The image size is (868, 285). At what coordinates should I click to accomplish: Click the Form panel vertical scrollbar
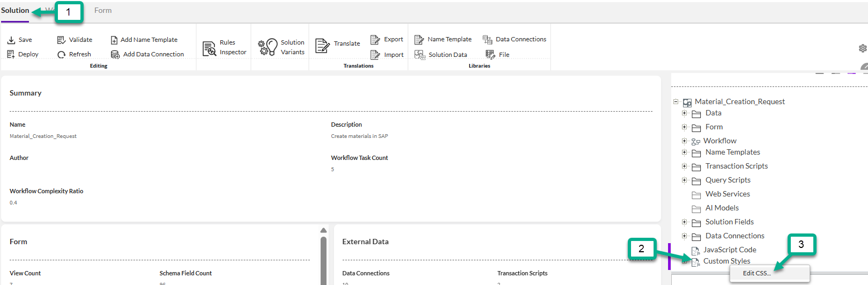(x=323, y=258)
